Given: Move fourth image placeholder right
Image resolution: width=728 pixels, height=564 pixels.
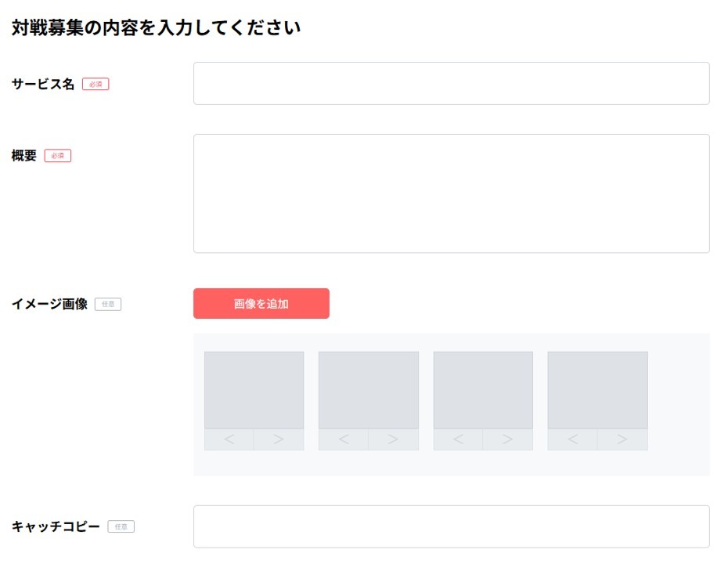Looking at the screenshot, I should tap(622, 439).
